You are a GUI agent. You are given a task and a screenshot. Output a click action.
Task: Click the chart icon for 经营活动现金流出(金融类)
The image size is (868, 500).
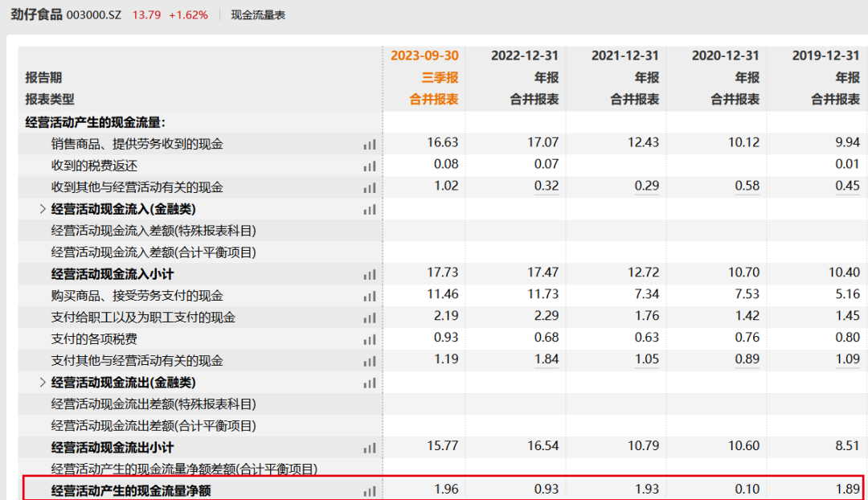[x=369, y=382]
